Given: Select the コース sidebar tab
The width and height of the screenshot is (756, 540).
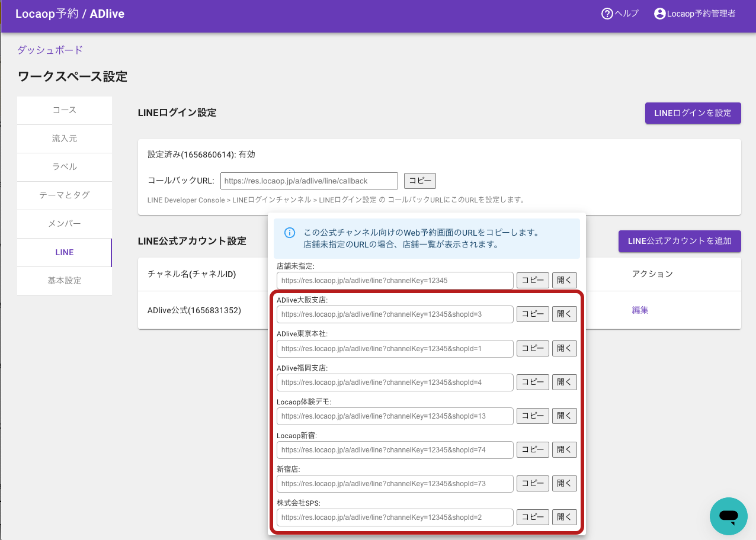Looking at the screenshot, I should pyautogui.click(x=65, y=110).
